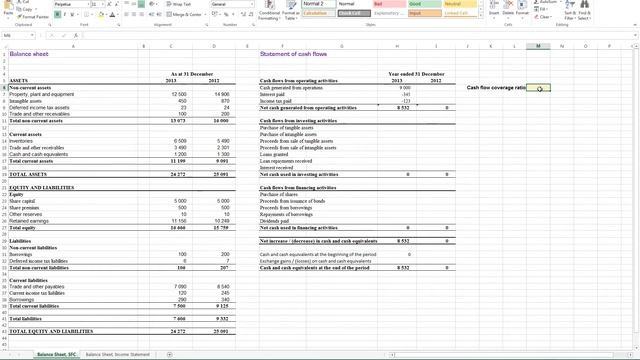Apply Comma Style format

[x=233, y=15]
